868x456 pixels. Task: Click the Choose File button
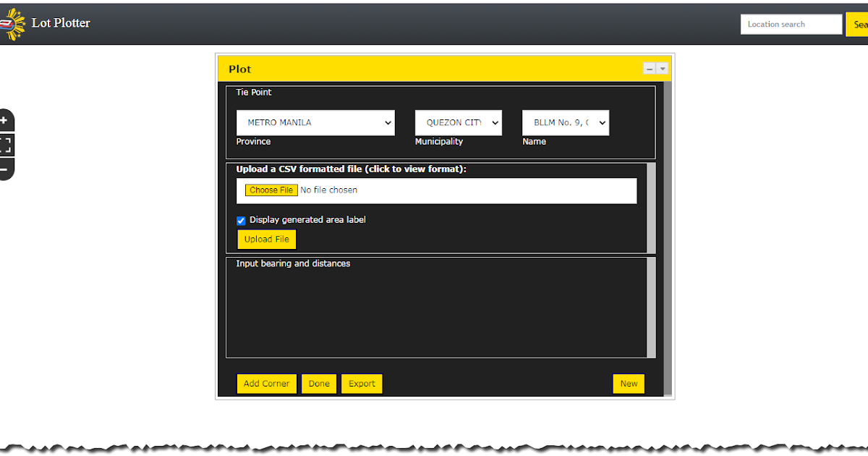[x=271, y=190]
